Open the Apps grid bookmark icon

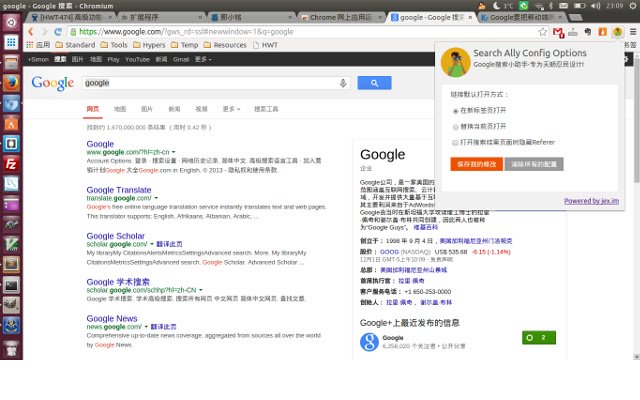tap(29, 45)
